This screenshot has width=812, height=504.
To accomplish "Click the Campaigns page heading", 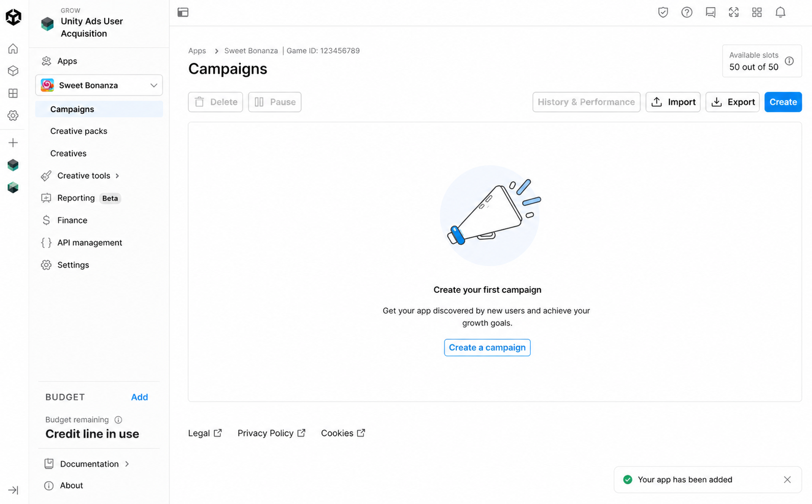I will click(228, 69).
